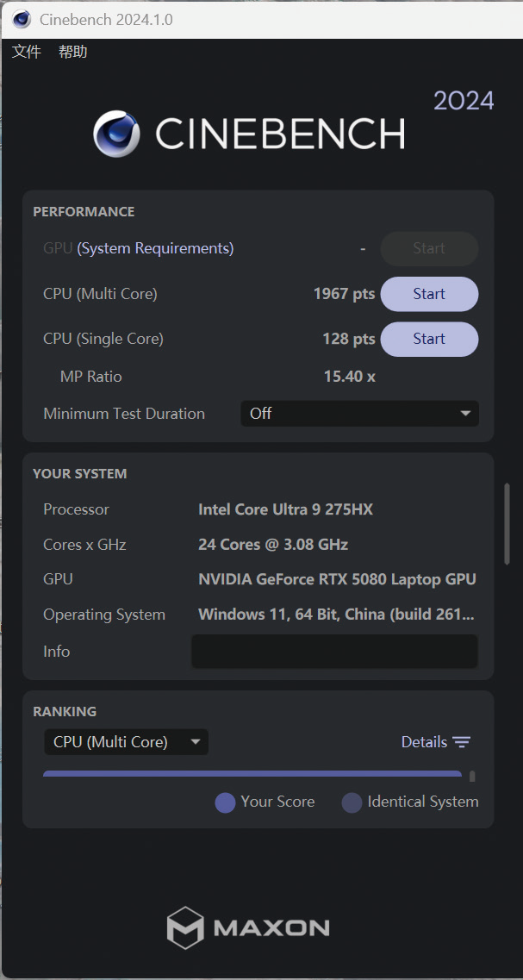Viewport: 523px width, 980px height.
Task: Click the Minimum Test Duration dropdown arrow
Action: click(x=465, y=414)
